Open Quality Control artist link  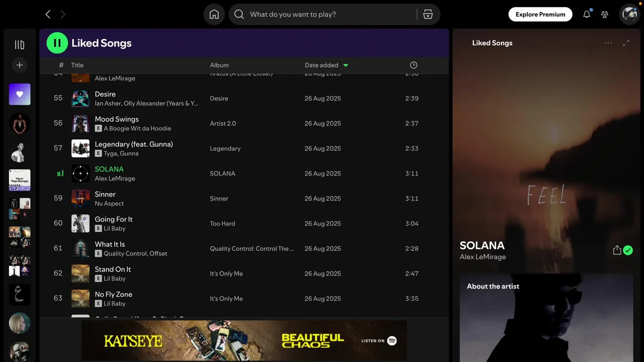[x=125, y=254]
